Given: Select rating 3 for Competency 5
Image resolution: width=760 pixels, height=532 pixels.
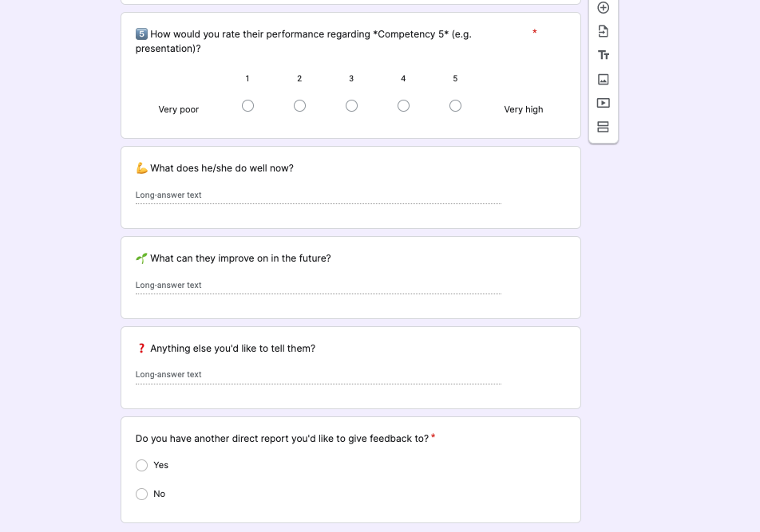Looking at the screenshot, I should 351,106.
